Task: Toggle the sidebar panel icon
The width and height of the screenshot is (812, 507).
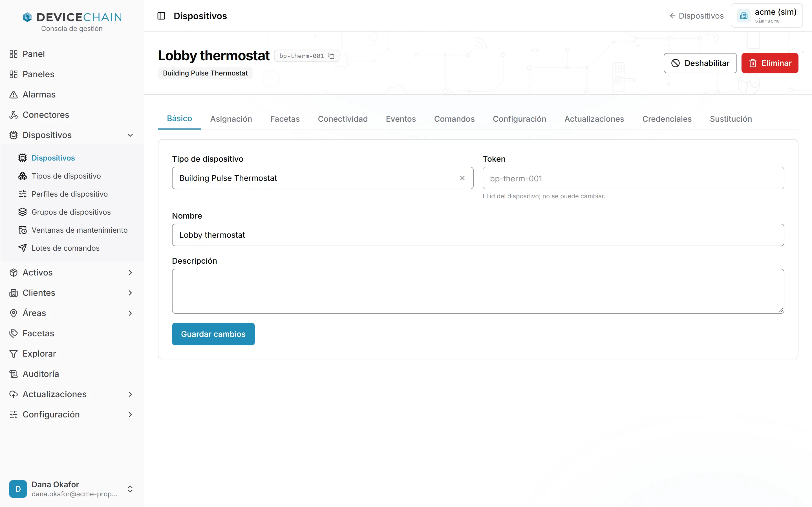Action: point(161,16)
